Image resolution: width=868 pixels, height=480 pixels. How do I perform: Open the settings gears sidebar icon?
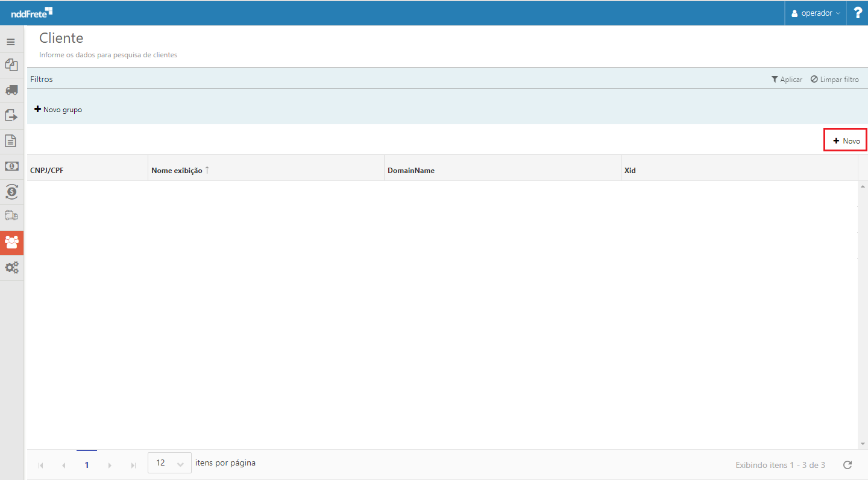(11, 267)
